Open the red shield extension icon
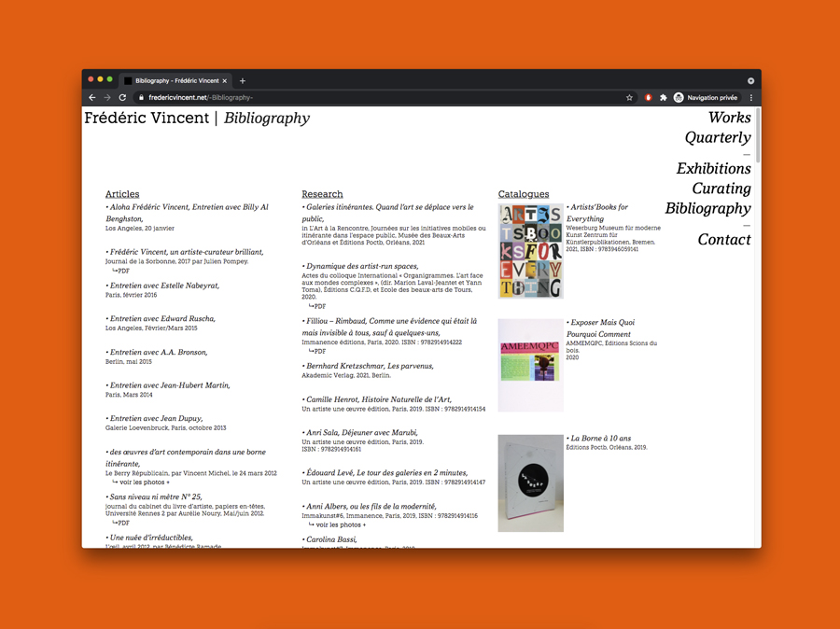 pos(649,97)
